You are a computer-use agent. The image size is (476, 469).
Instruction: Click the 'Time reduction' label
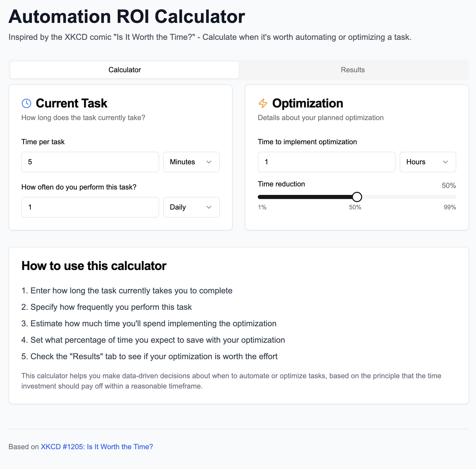click(x=281, y=184)
